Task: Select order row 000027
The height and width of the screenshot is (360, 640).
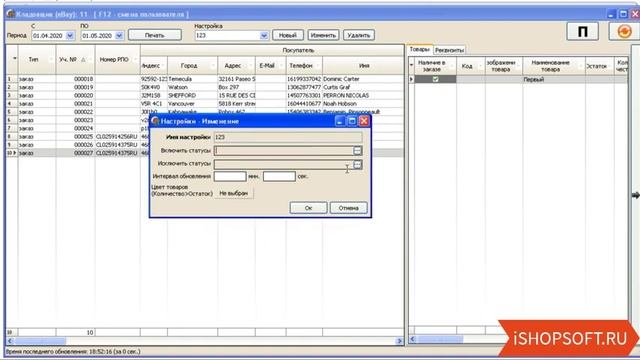Action: click(x=78, y=153)
